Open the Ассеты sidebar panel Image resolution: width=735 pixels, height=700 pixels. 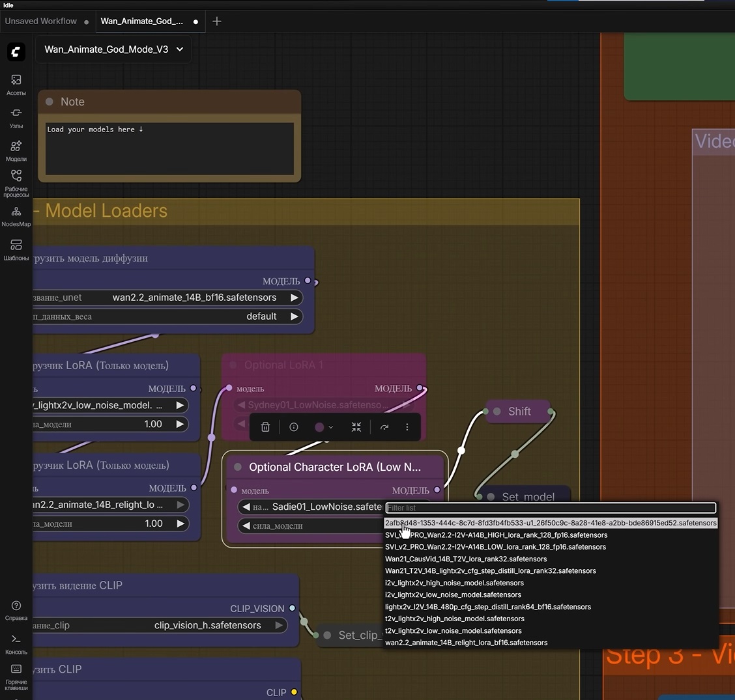coord(16,85)
